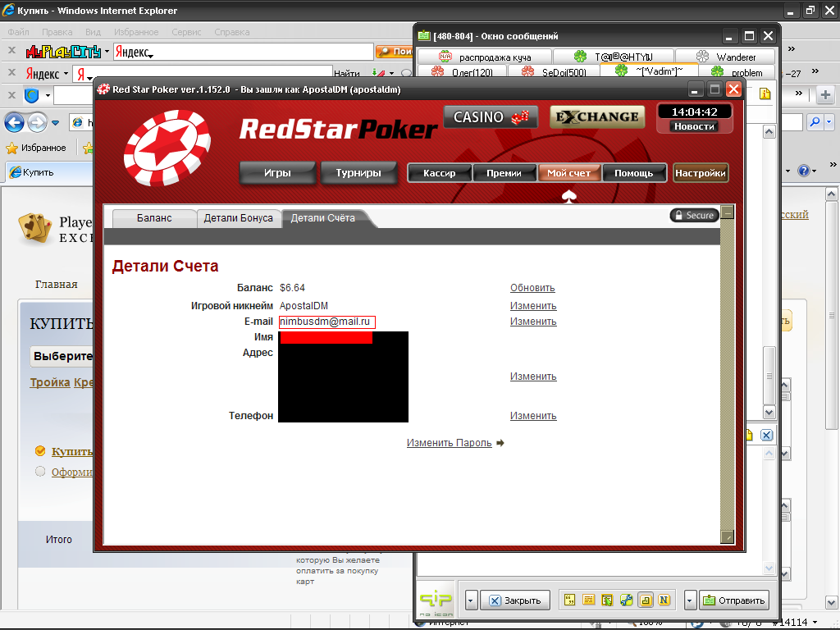Open the T@I®@HTYIU chat tab
This screenshot has height=630, width=840.
click(x=614, y=57)
